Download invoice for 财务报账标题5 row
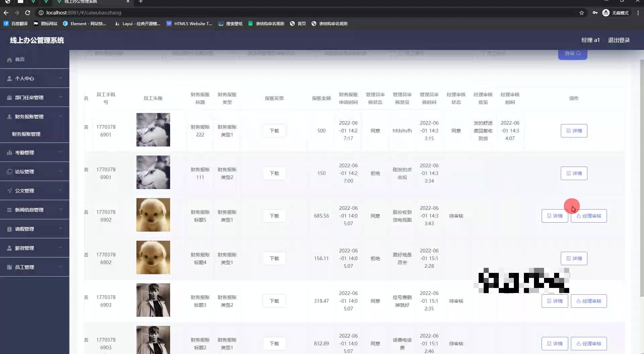This screenshot has width=644, height=354. (x=274, y=216)
